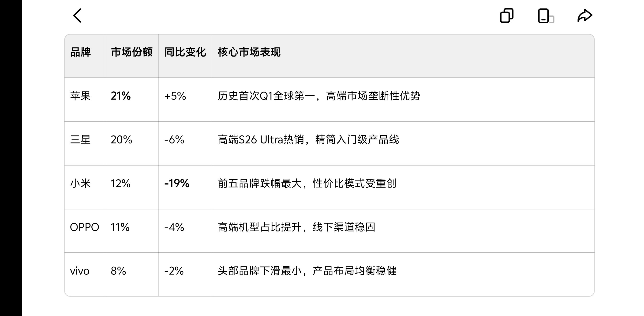Click the bold -19% change value
This screenshot has height=316, width=644.
[177, 183]
